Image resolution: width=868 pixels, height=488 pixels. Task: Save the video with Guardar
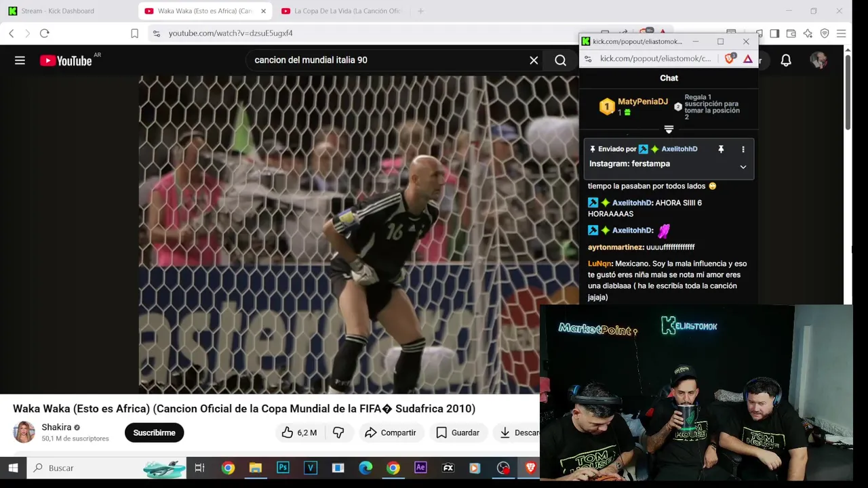(x=458, y=432)
